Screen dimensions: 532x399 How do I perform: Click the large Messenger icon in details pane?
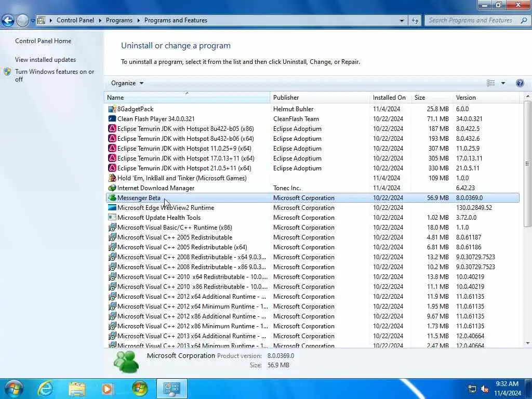coord(126,362)
